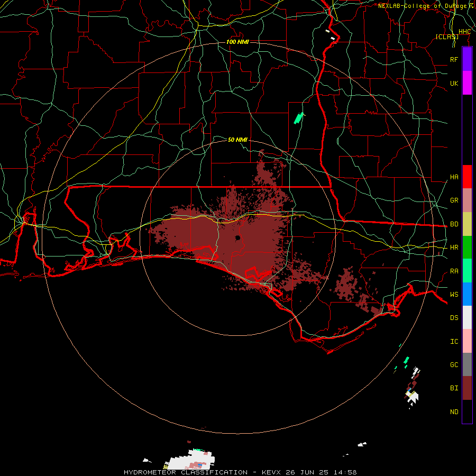Click the BD legend label
Viewport: 476px width, 476px height.
pos(454,224)
